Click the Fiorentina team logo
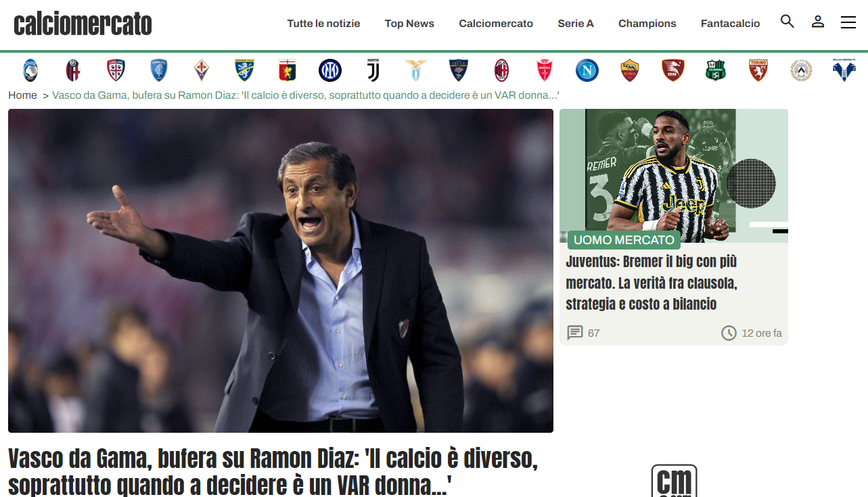 (202, 70)
